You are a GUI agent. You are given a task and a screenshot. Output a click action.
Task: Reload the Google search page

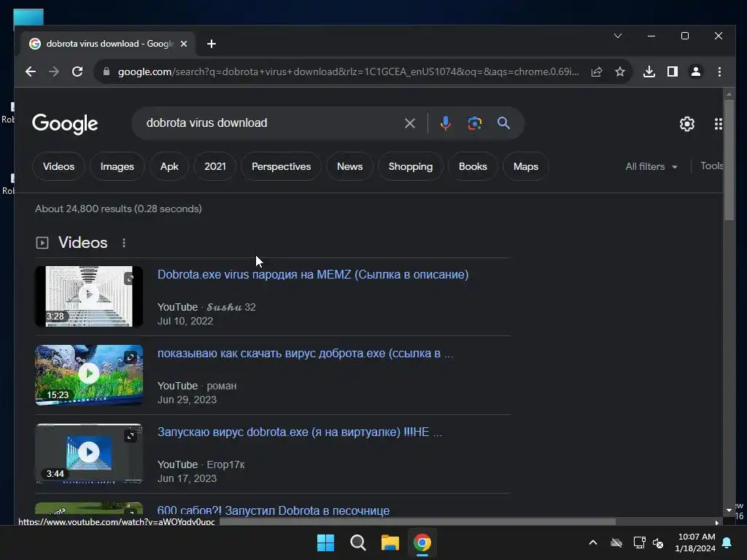click(77, 72)
